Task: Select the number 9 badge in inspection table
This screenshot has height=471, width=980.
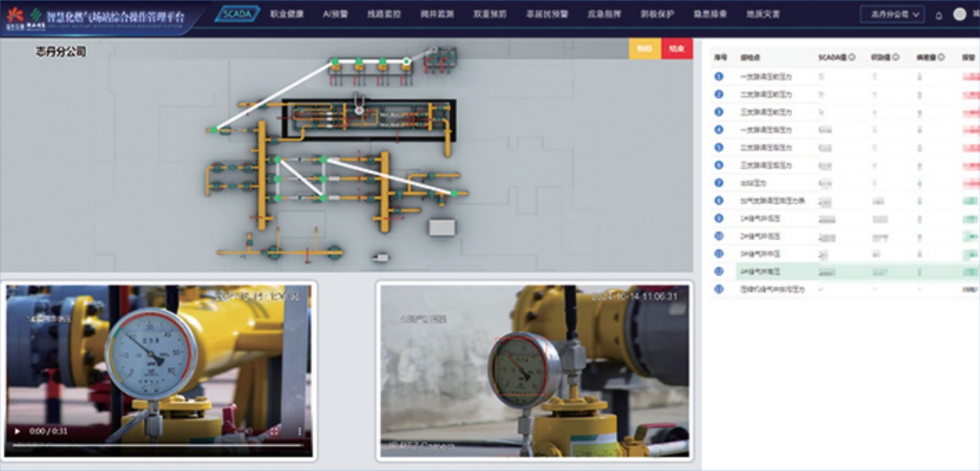Action: pyautogui.click(x=718, y=218)
